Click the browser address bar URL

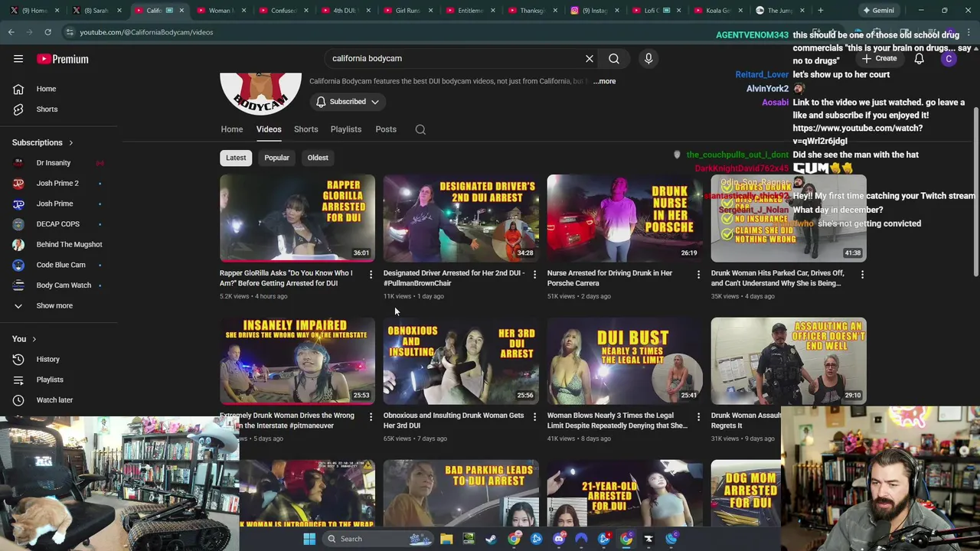146,32
